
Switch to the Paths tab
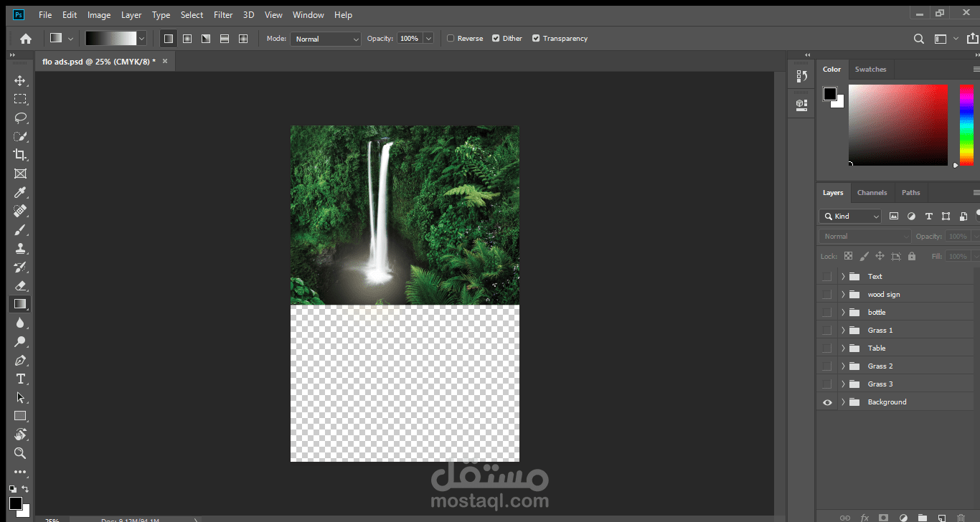[x=910, y=193]
